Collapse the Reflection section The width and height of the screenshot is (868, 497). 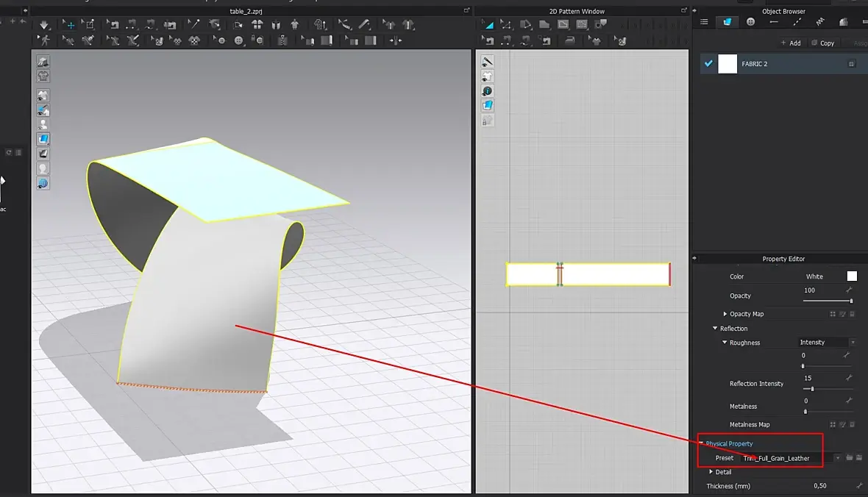coord(715,329)
